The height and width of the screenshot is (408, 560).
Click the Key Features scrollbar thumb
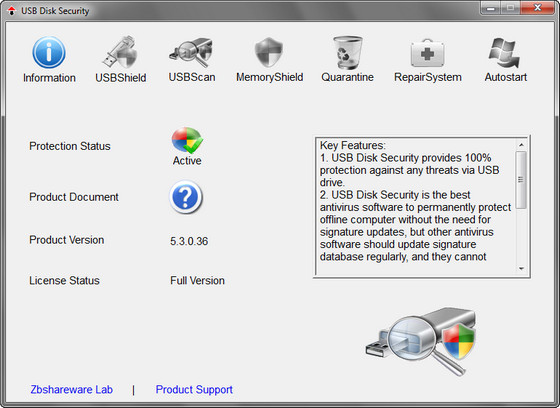point(521,180)
